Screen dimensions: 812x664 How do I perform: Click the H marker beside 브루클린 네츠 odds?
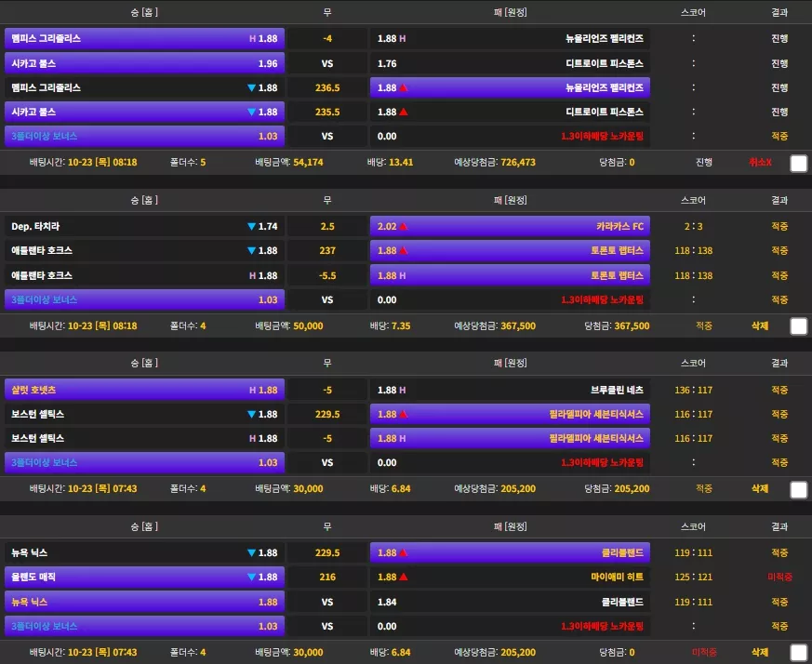click(403, 390)
